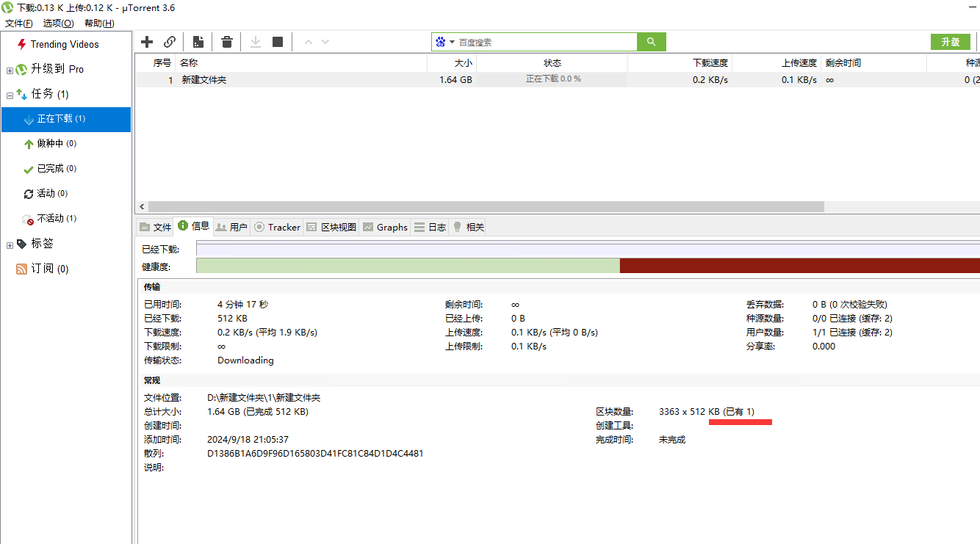Image resolution: width=980 pixels, height=544 pixels.
Task: Expand the 升级到 Pro tree node
Action: pos(10,70)
